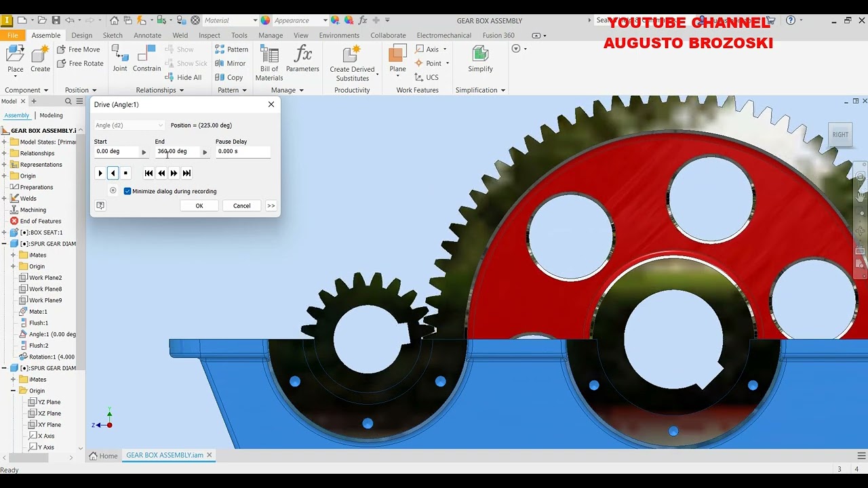Open the Pattern component tool
The image size is (868, 488).
tap(231, 49)
